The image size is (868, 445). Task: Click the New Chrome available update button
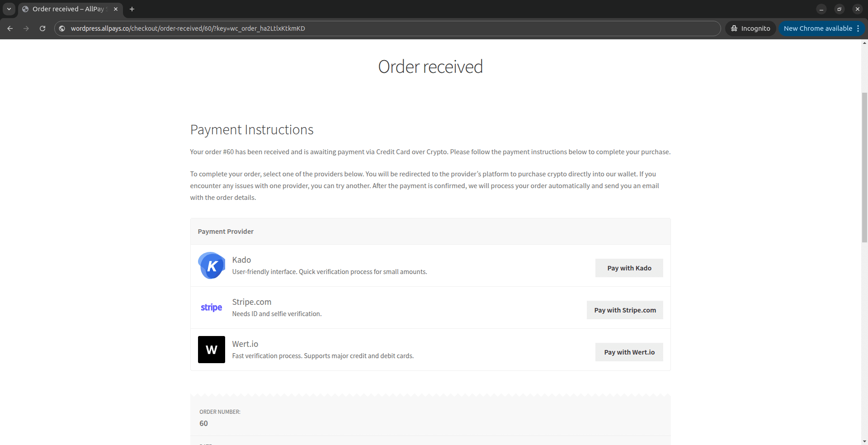click(x=818, y=28)
